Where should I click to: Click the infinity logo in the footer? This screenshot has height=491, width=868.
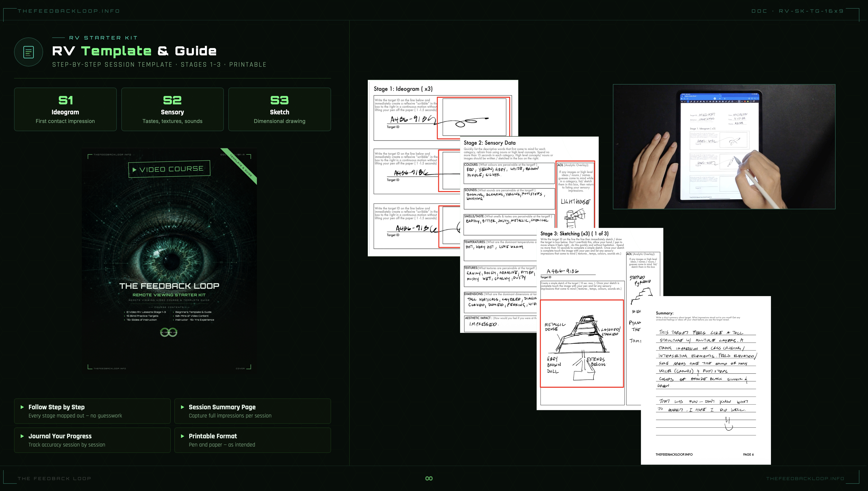click(x=429, y=478)
